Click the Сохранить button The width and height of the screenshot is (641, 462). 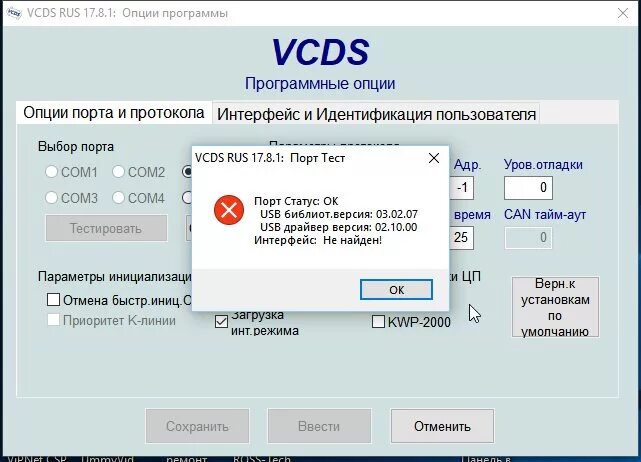[x=197, y=426]
